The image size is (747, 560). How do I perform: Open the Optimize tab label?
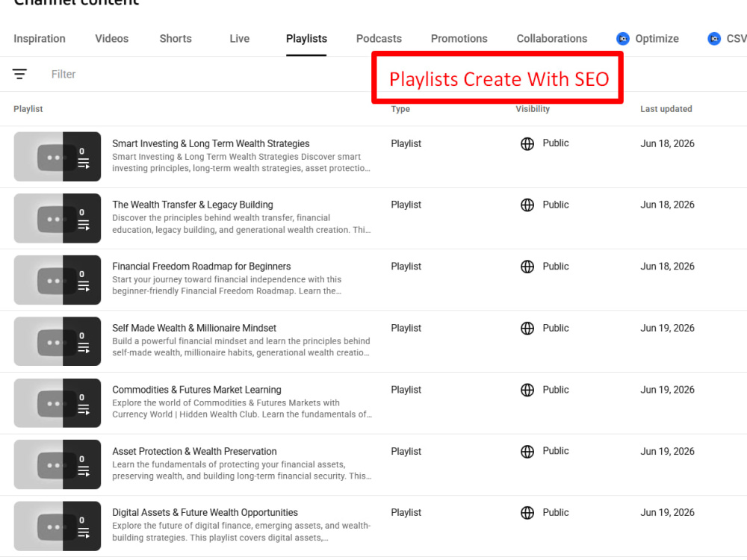[x=657, y=39]
